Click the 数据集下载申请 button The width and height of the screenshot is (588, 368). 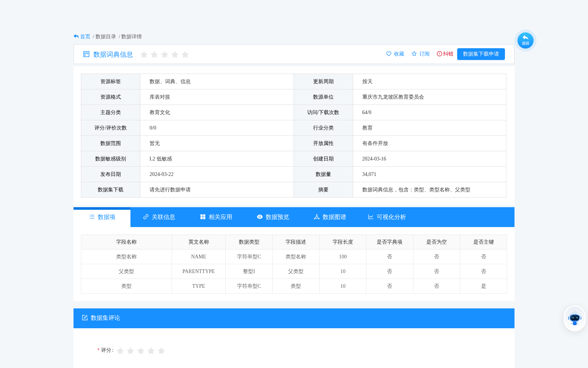(x=481, y=54)
